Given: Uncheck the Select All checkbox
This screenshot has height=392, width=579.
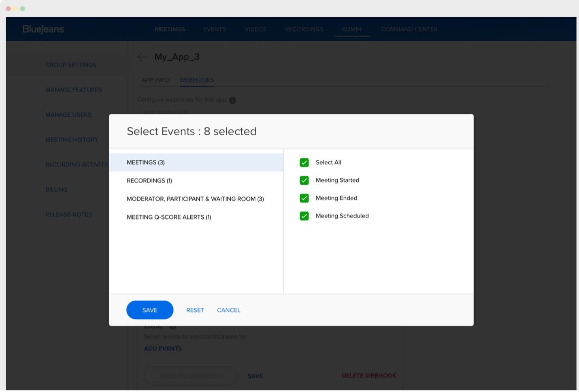Looking at the screenshot, I should click(x=304, y=162).
